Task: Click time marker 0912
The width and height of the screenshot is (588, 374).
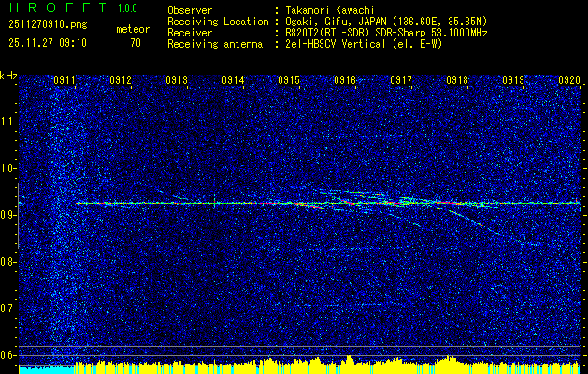Action: 121,80
